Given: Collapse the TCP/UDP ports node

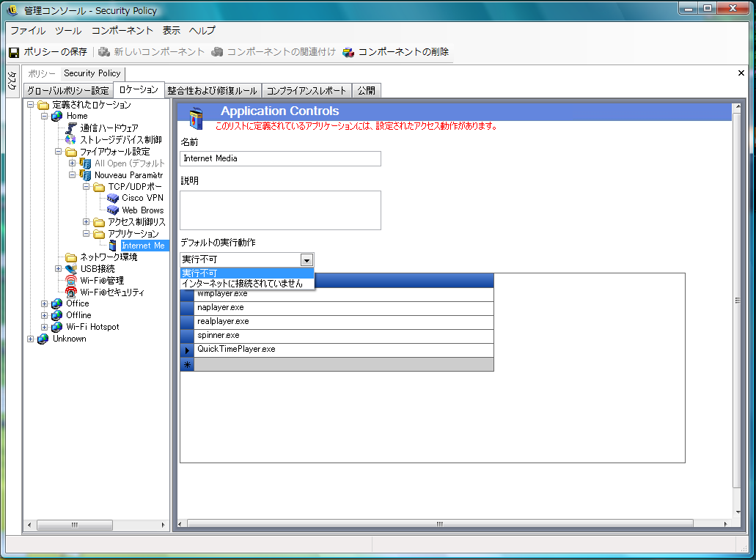Looking at the screenshot, I should click(87, 186).
